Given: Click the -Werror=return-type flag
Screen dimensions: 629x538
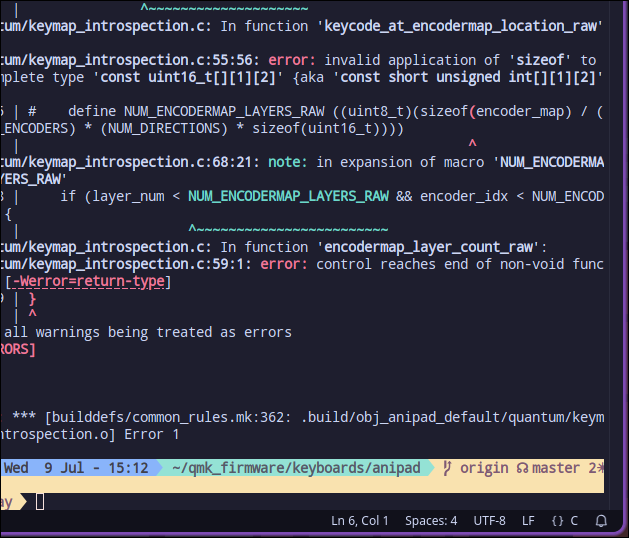Looking at the screenshot, I should coord(88,281).
